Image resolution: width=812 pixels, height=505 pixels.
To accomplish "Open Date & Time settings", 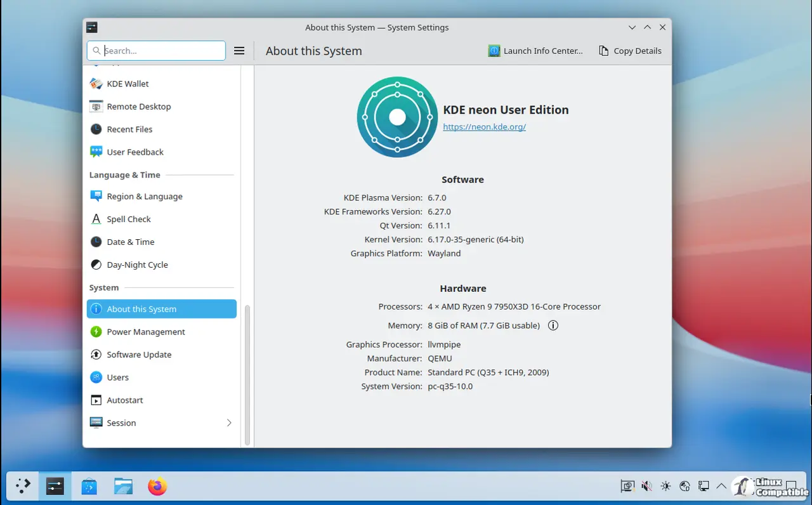I will (161, 242).
